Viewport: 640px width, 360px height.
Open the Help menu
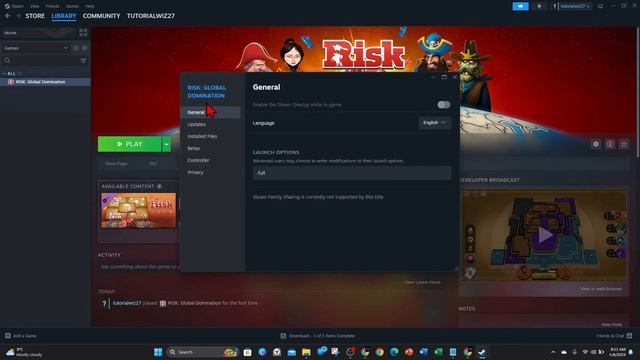90,6
